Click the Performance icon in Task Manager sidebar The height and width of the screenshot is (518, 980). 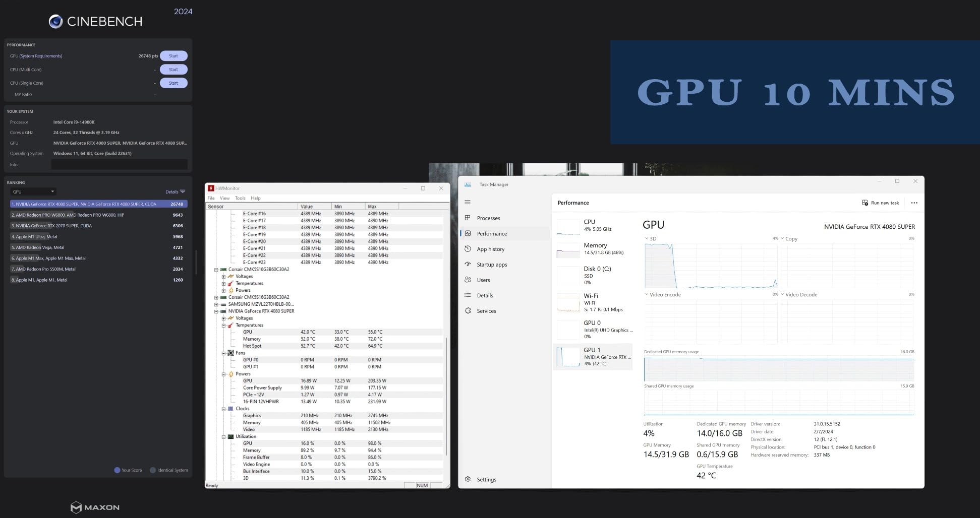click(468, 234)
